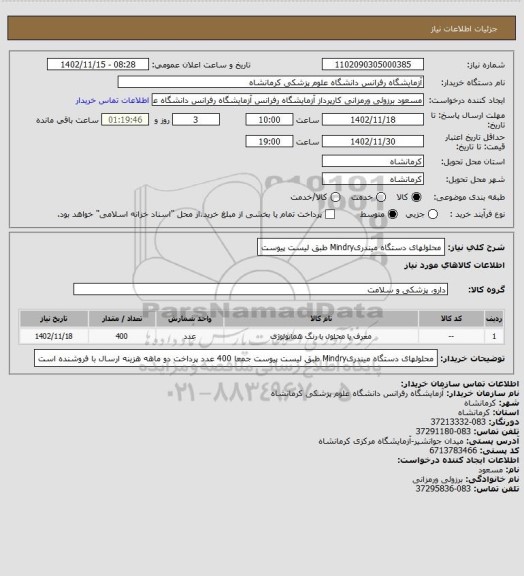Select the کالا/خدمت radio button

[x=335, y=197]
